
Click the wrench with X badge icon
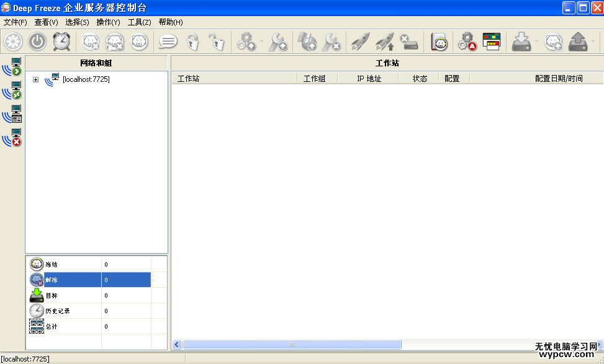(x=331, y=42)
